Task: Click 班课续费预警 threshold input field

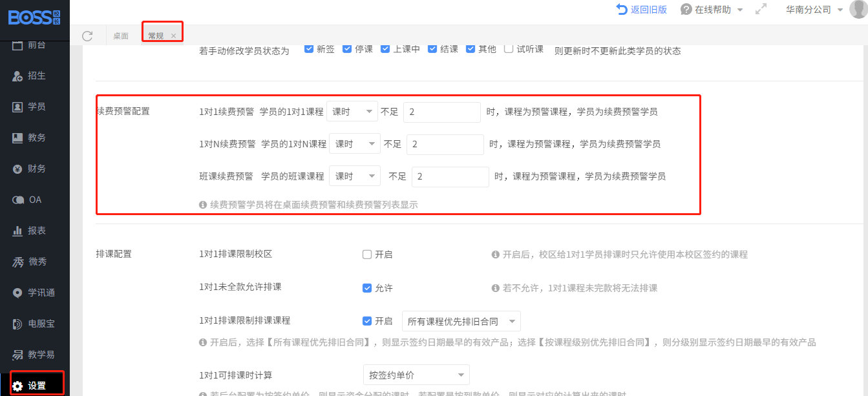Action: (x=450, y=176)
